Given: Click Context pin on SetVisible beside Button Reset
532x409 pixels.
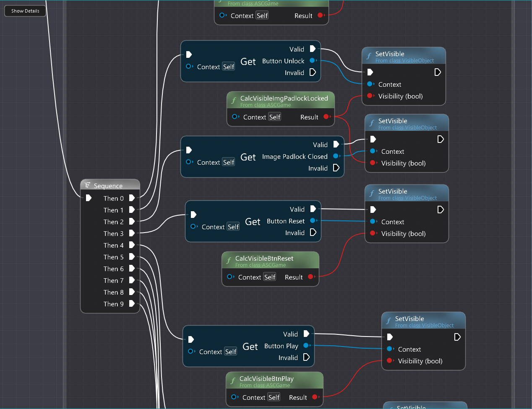Looking at the screenshot, I should pyautogui.click(x=373, y=221).
